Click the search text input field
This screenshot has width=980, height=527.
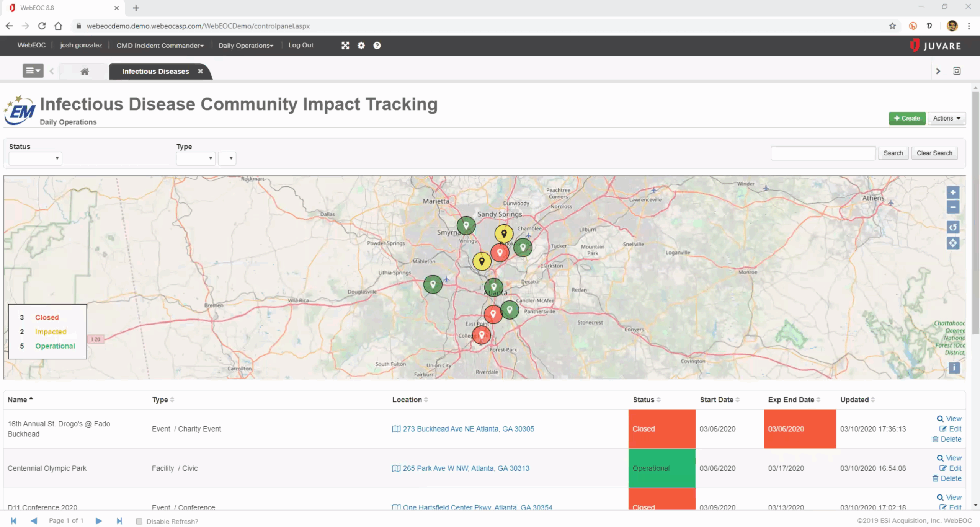coord(823,153)
